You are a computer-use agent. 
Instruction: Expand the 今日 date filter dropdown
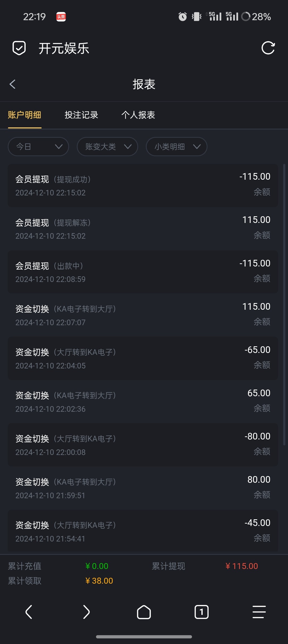(x=38, y=147)
